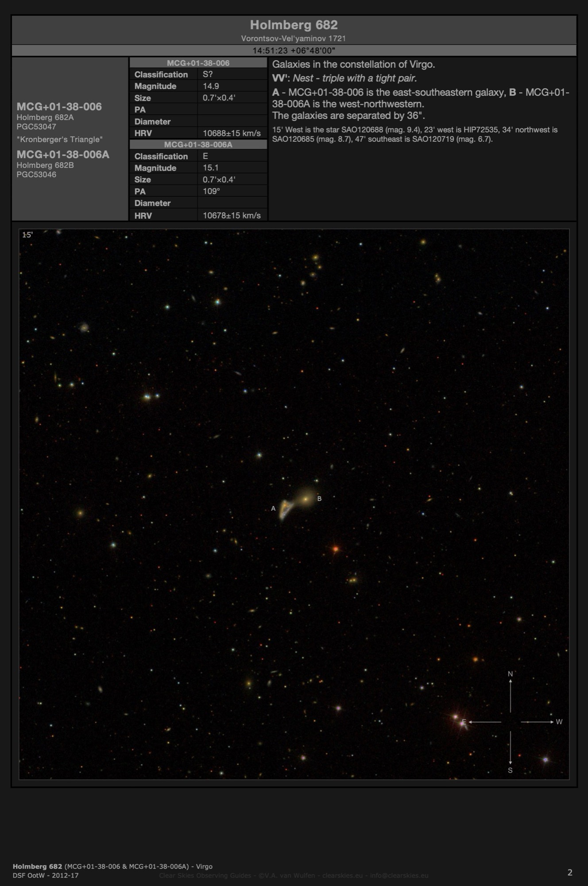Viewport: 588px width, 886px height.
Task: Click the coordinates bar 14:51:23 +06°48'00"
Action: pyautogui.click(x=294, y=51)
